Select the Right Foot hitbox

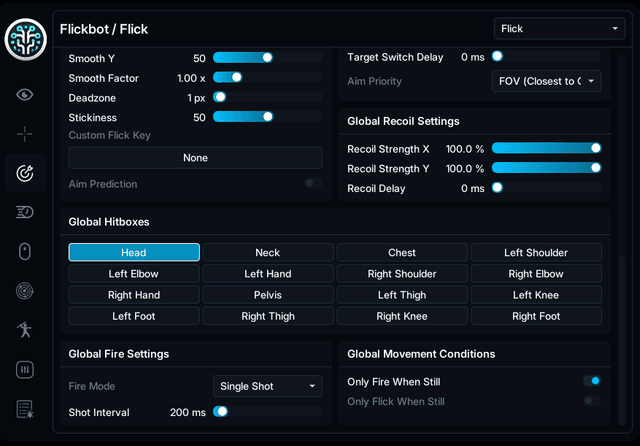(536, 316)
